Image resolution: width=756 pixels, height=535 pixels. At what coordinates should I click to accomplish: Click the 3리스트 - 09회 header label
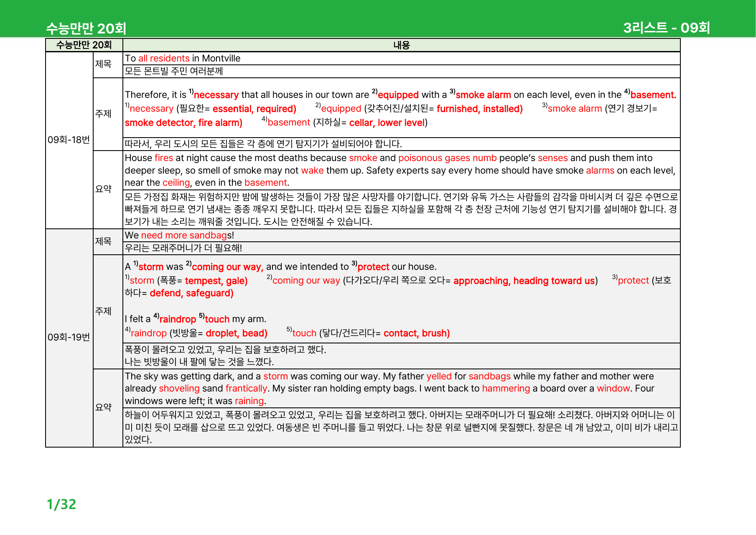tap(667, 28)
